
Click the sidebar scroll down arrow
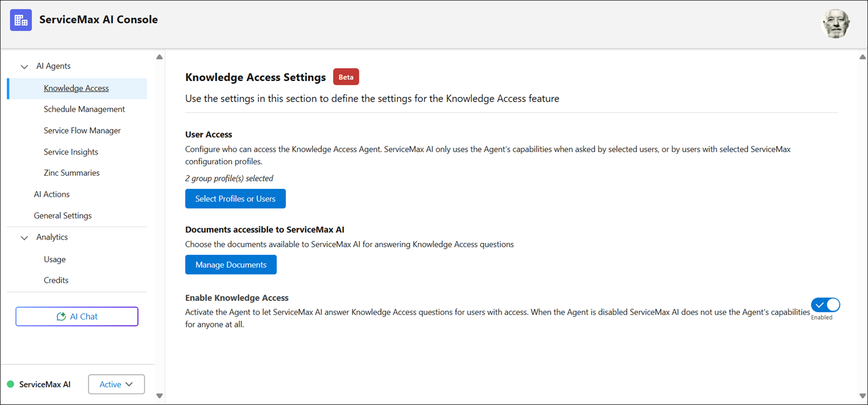point(159,396)
